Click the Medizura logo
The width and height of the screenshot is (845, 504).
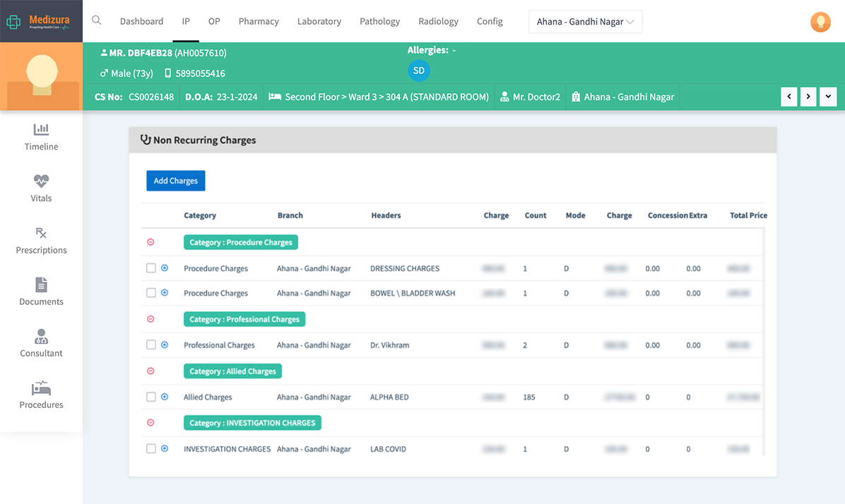click(38, 22)
